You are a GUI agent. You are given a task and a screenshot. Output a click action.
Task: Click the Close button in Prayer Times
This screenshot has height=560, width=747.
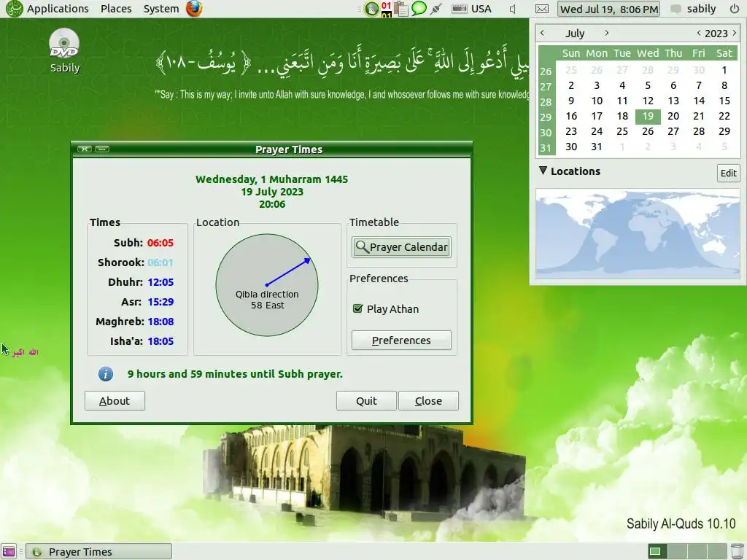(428, 401)
